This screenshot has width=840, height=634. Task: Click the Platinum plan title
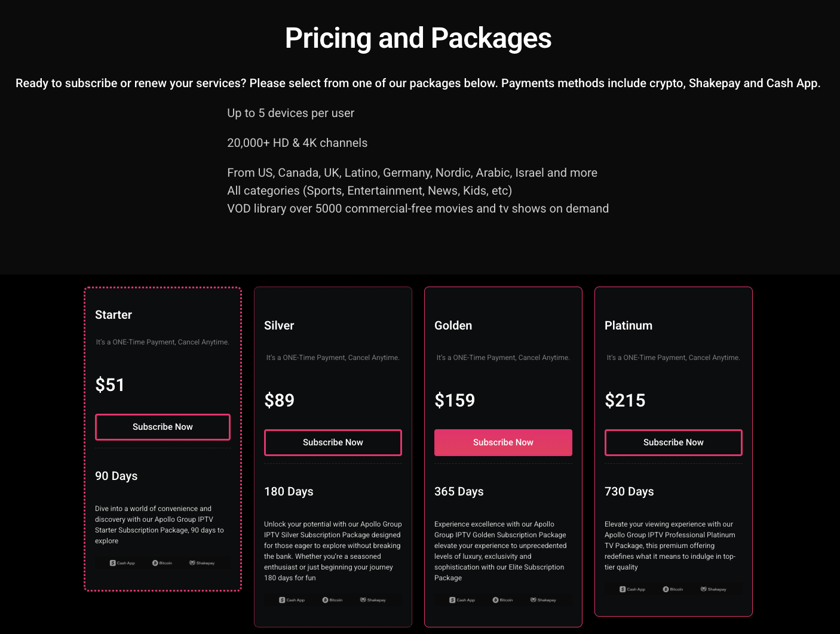[629, 325]
